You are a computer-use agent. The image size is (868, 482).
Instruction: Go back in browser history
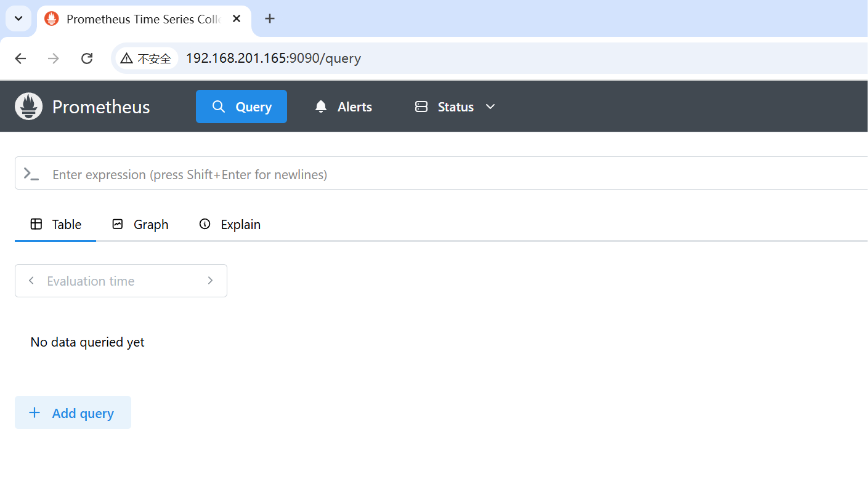20,58
